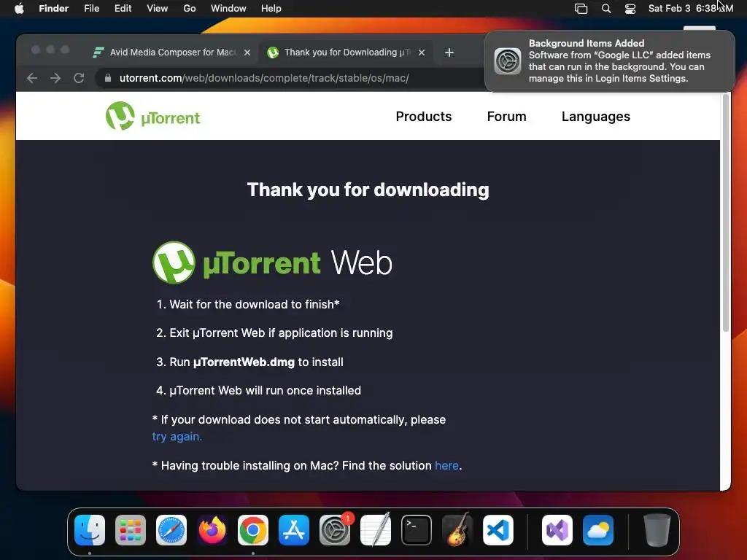The height and width of the screenshot is (560, 747).
Task: Switch to Google Chrome in the Dock
Action: tap(253, 530)
